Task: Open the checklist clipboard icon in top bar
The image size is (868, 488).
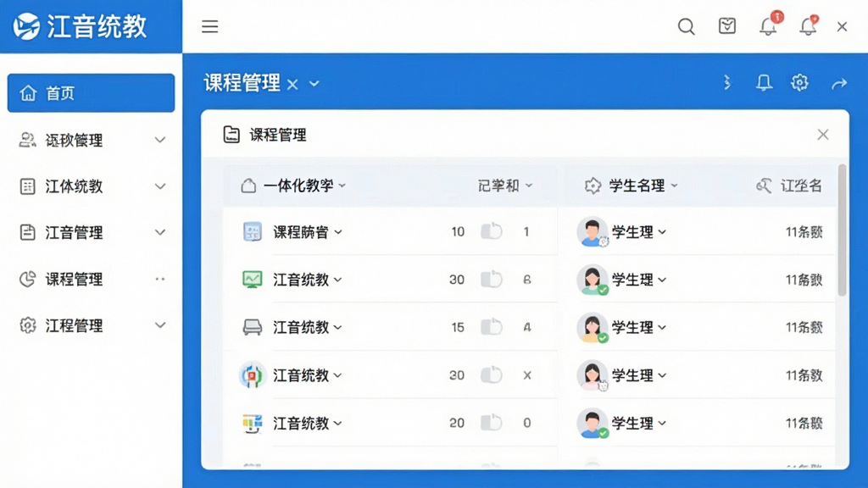Action: 727,26
